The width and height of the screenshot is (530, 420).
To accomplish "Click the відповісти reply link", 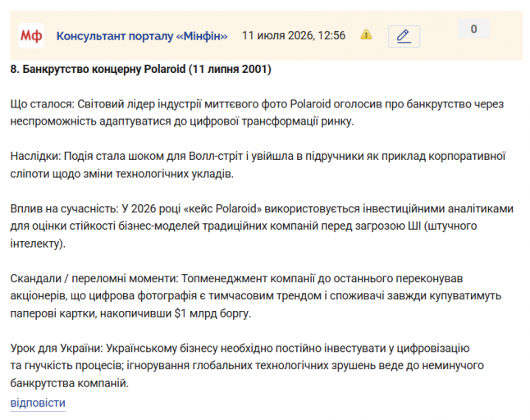I will click(38, 403).
